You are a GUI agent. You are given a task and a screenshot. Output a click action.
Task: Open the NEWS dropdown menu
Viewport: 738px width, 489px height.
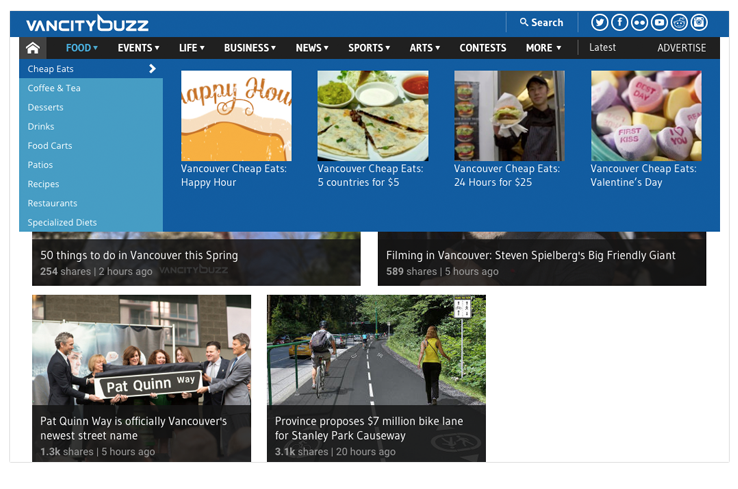tap(312, 48)
